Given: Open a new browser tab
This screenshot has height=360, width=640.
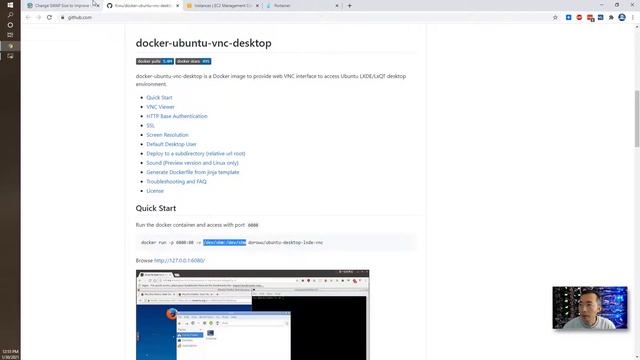Looking at the screenshot, I should (x=349, y=6).
